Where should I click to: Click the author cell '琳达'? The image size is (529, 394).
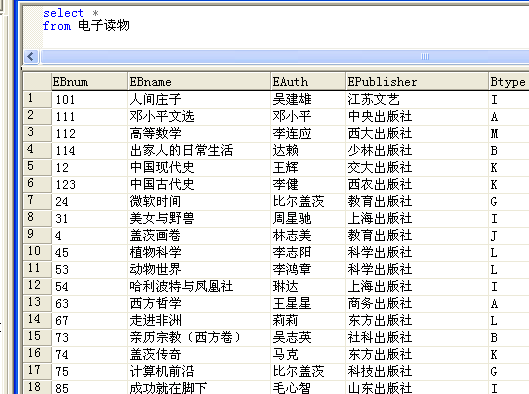point(308,286)
